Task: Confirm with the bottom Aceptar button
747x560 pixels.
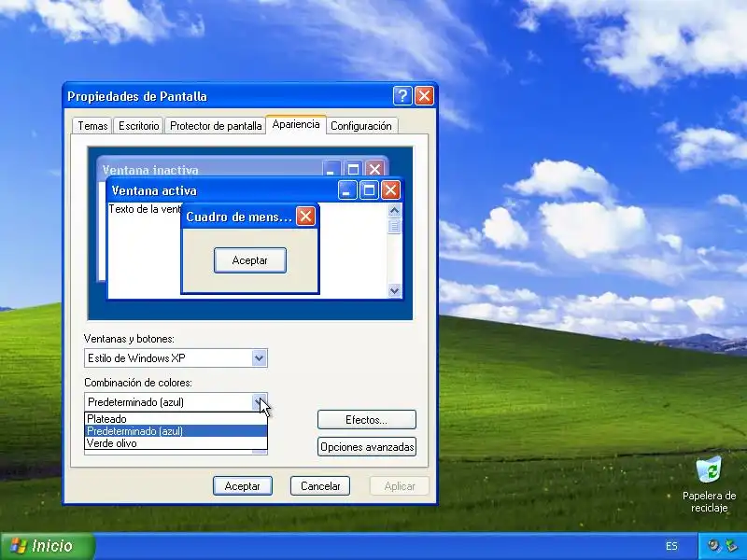Action: point(243,485)
